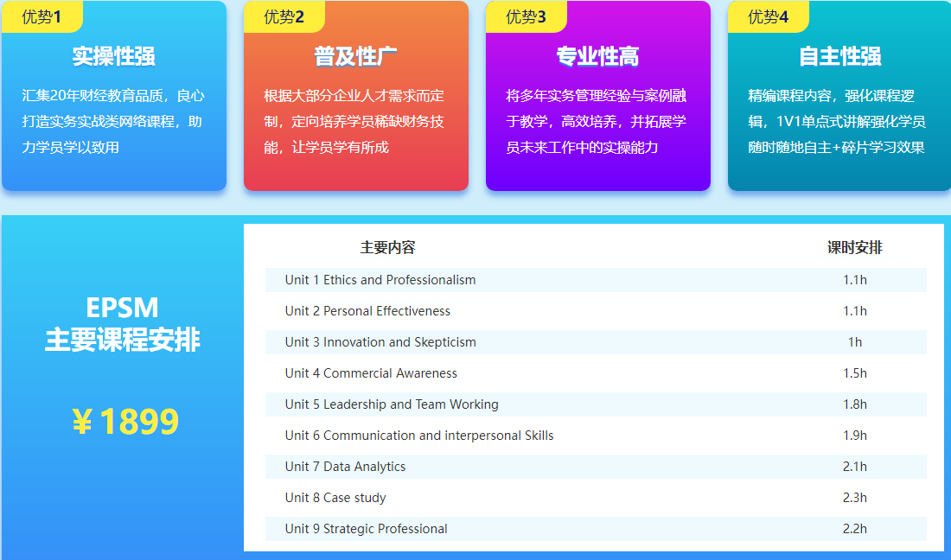Open the 专业性高 advantage card title
This screenshot has height=560, width=951.
coord(598,57)
